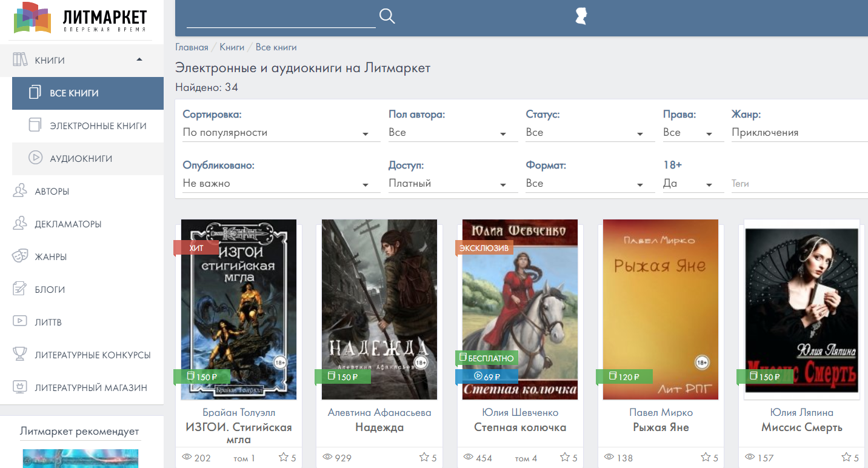
Task: Open the user profile silhouette icon
Action: (x=581, y=16)
